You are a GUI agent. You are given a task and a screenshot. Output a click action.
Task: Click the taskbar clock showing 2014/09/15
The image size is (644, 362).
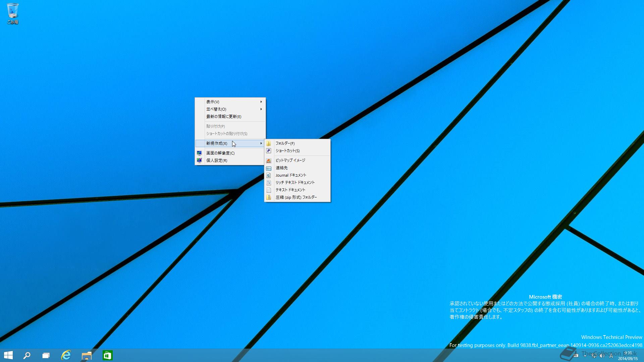pyautogui.click(x=628, y=356)
